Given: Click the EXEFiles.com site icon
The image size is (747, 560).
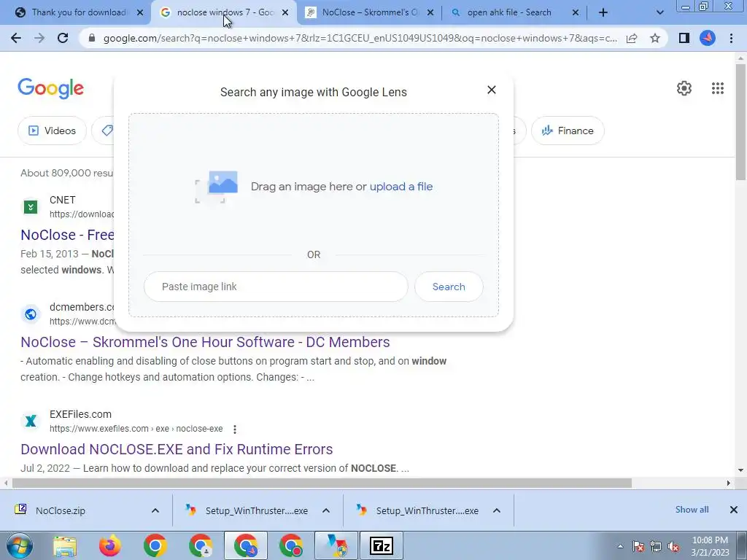Looking at the screenshot, I should [x=31, y=421].
